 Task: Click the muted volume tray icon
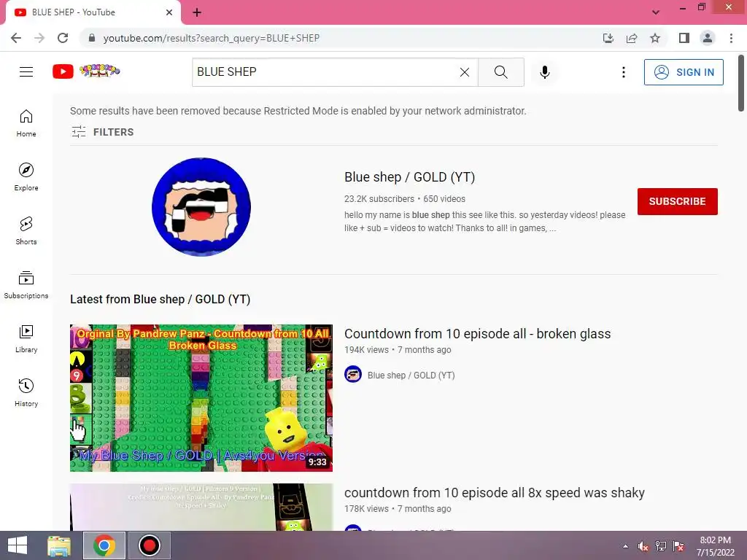click(643, 546)
